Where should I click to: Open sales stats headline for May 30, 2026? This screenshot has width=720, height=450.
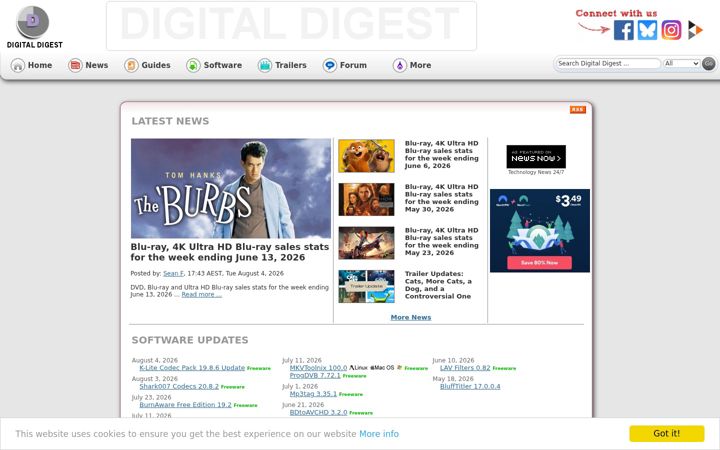[x=441, y=198]
